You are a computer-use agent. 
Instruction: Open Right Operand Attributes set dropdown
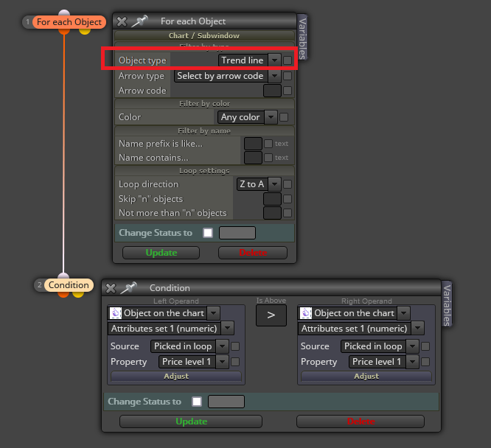pyautogui.click(x=361, y=329)
